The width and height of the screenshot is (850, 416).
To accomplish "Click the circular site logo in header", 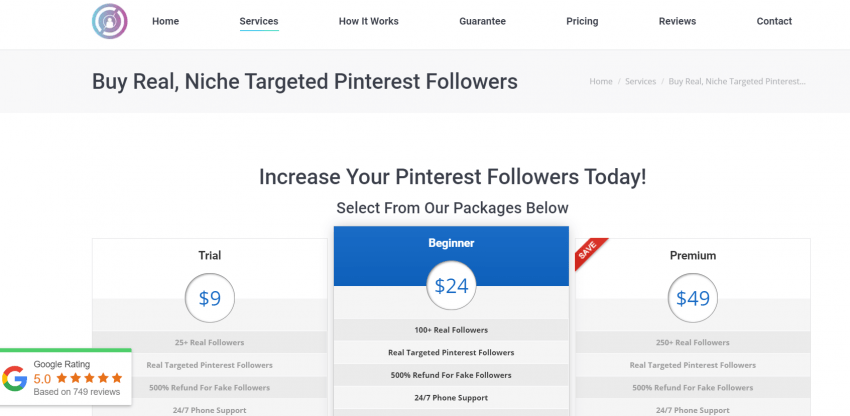I will [110, 21].
